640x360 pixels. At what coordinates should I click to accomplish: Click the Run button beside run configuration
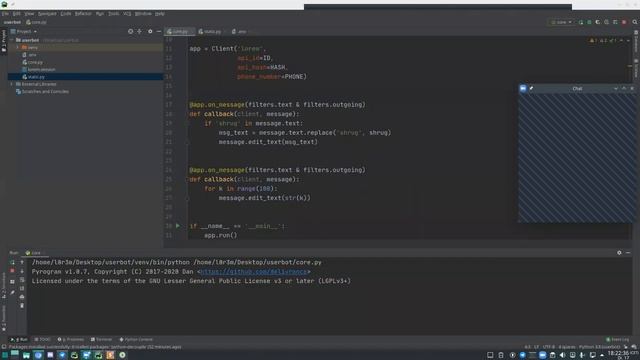click(x=580, y=22)
